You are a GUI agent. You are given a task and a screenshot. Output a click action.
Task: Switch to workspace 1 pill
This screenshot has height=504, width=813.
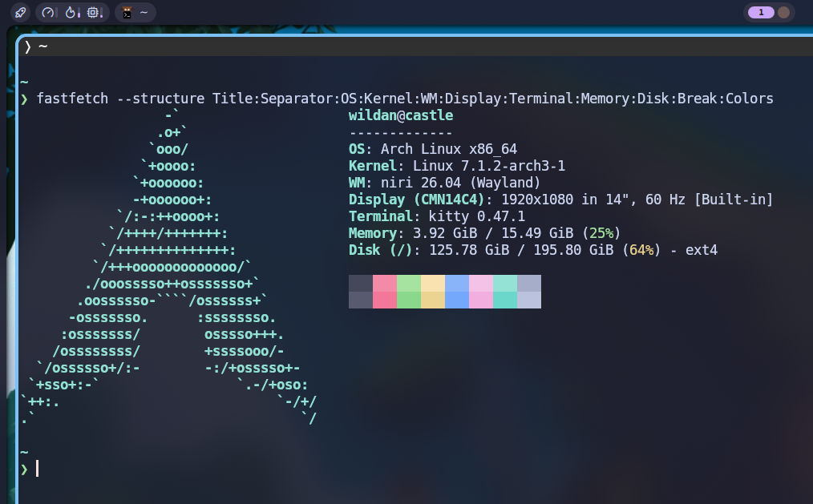(x=761, y=13)
